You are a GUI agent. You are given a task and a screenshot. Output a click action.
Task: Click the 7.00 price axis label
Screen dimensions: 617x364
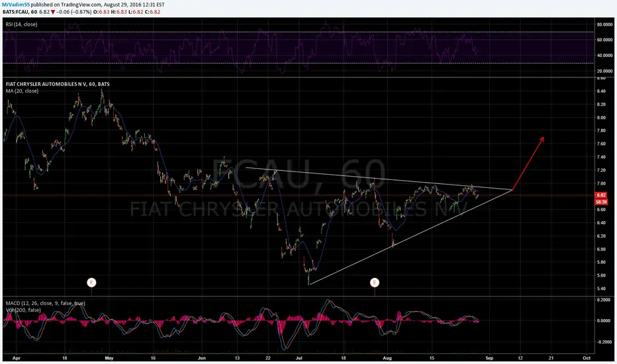point(601,183)
